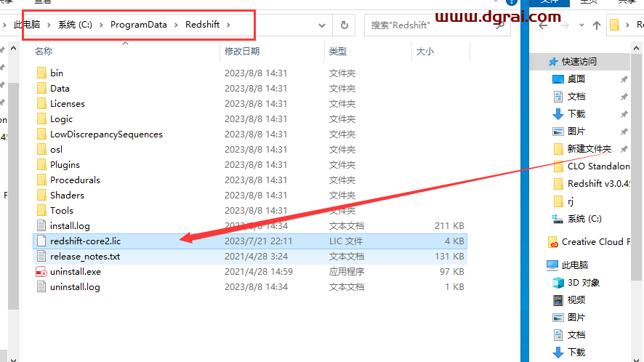Select the Tools folder icon

click(x=41, y=210)
